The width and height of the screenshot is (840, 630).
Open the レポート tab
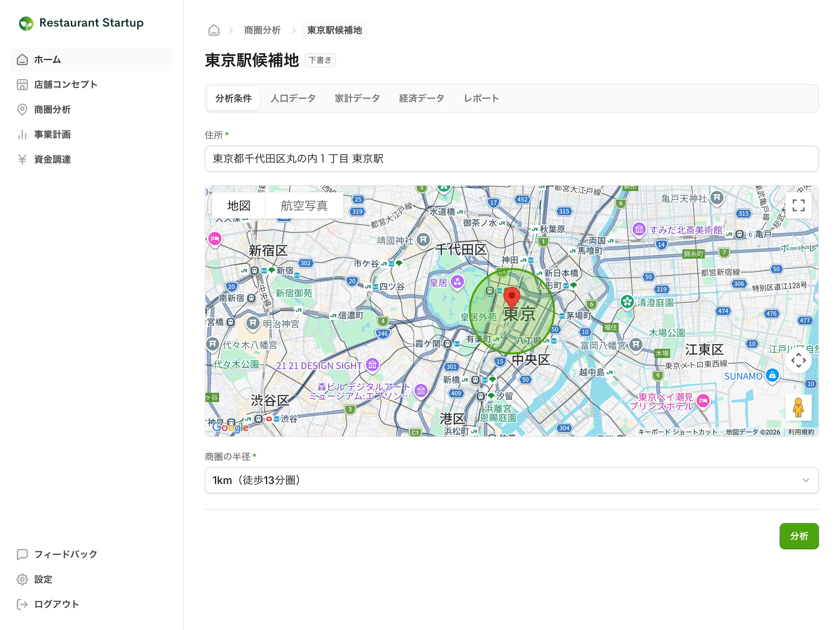481,98
